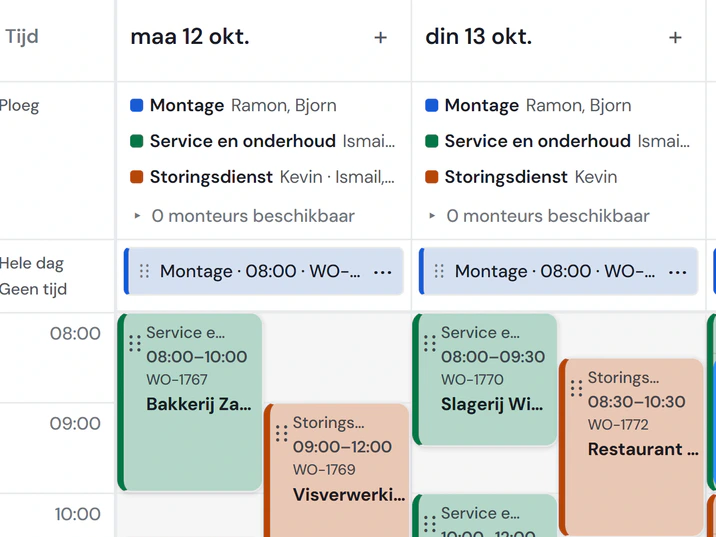Click the 08:00 time label
716x537 pixels.
coord(75,334)
